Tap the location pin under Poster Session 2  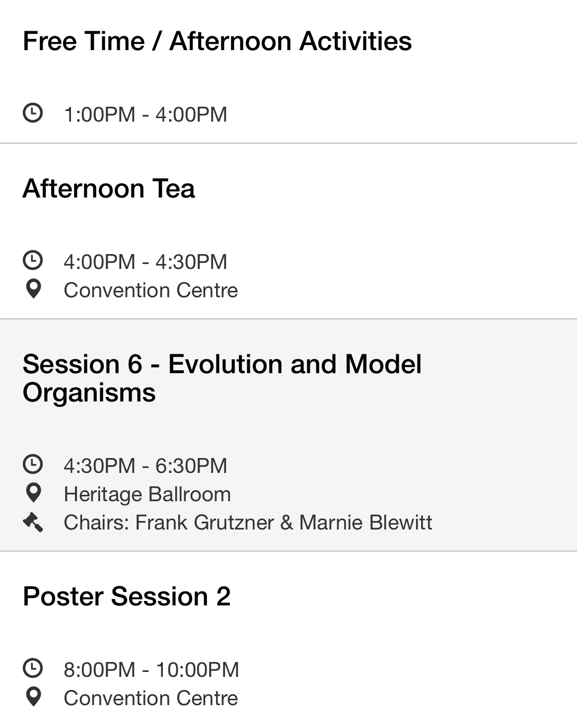click(33, 697)
